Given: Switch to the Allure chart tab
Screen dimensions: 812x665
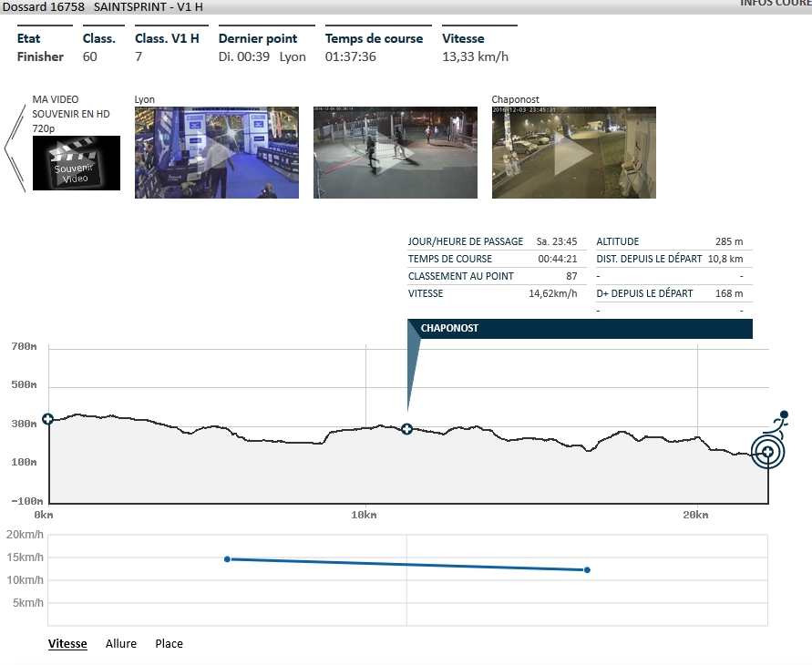Looking at the screenshot, I should (121, 643).
